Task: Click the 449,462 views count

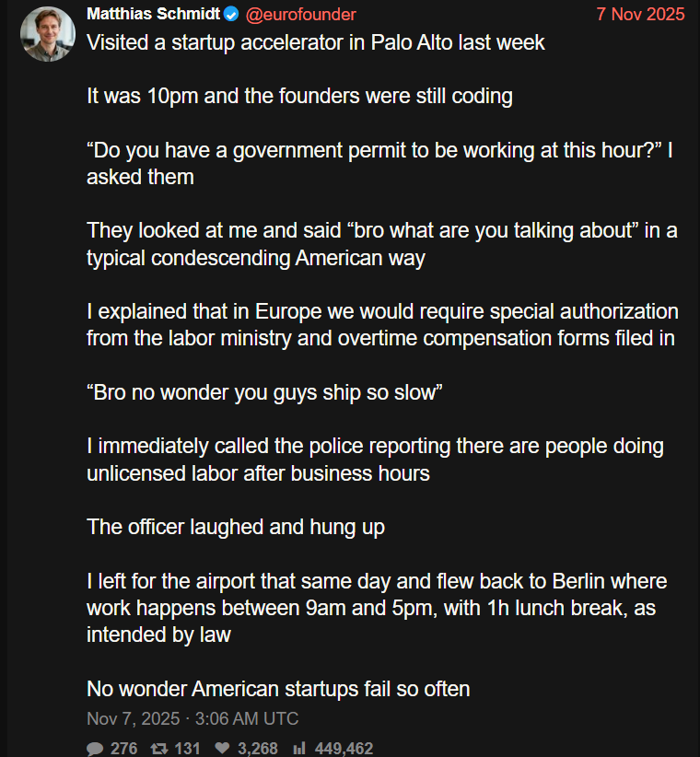Action: (344, 749)
